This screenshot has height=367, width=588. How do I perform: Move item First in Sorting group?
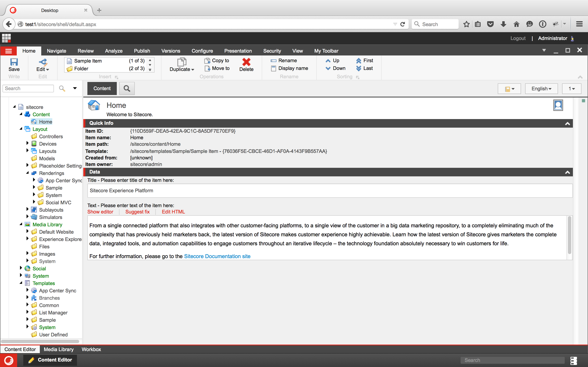(364, 60)
